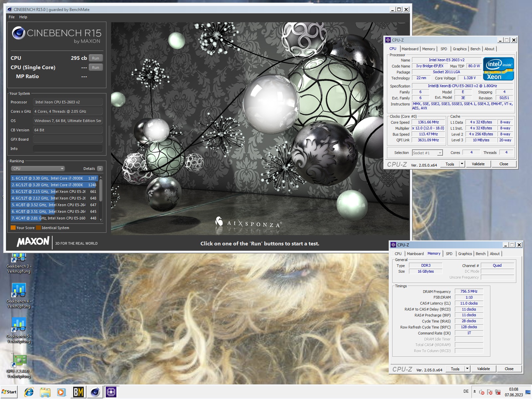
Task: Switch to SPD tab in lower CPU-Z
Action: click(449, 254)
